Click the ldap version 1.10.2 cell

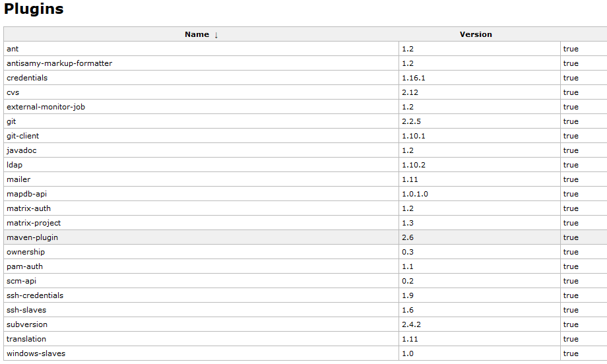tap(413, 165)
